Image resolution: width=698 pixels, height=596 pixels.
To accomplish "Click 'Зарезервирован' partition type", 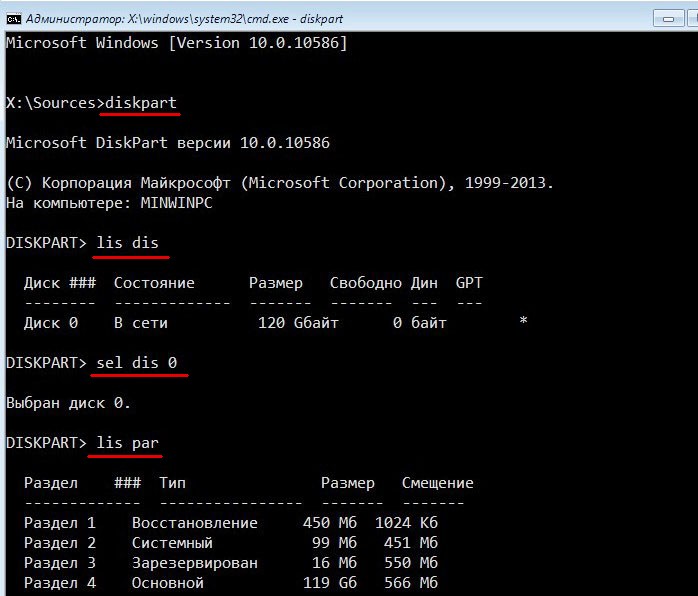I will [195, 563].
